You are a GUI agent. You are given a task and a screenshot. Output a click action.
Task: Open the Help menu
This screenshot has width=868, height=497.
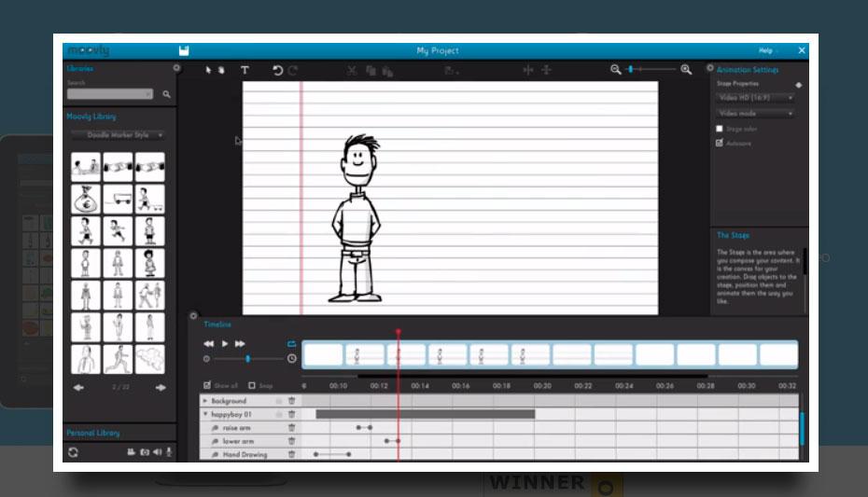click(765, 50)
